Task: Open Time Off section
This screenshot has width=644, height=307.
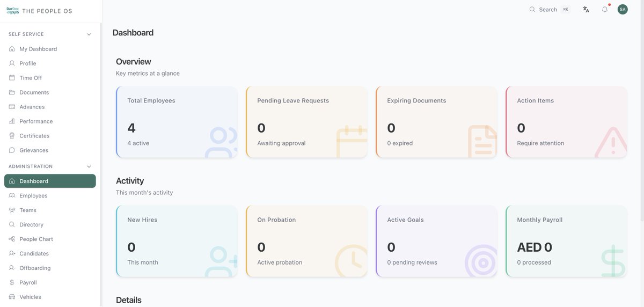Action: [50, 78]
